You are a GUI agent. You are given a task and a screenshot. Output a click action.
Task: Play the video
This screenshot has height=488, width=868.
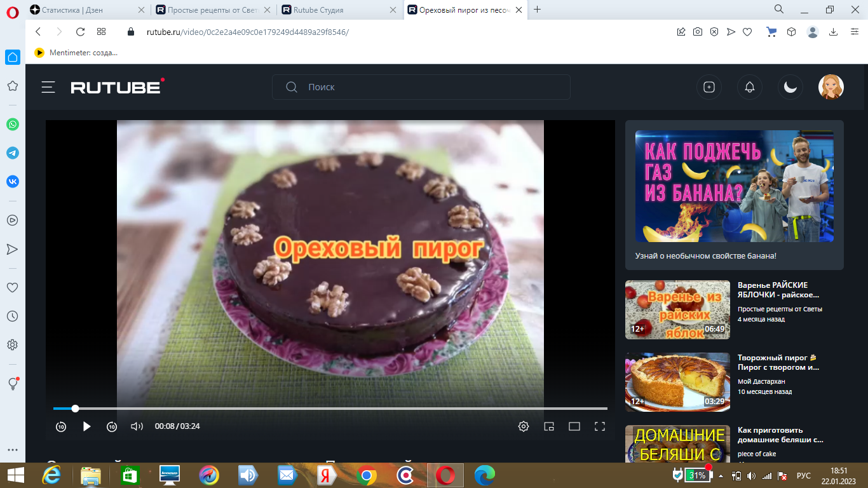click(86, 426)
